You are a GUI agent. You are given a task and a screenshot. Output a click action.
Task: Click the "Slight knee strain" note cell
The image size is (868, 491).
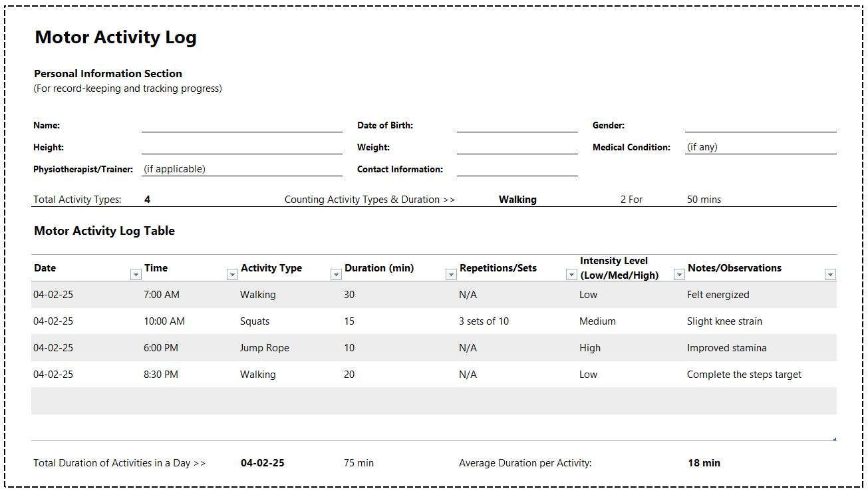(x=724, y=321)
